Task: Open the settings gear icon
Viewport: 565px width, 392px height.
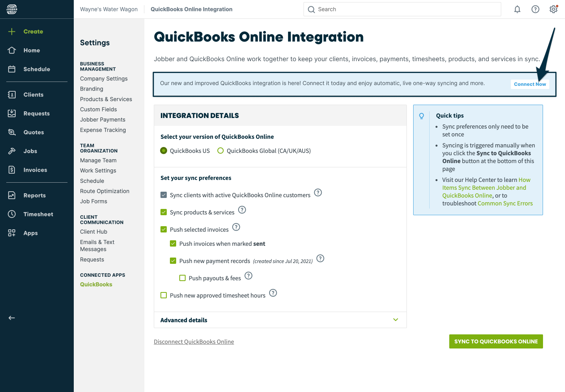Action: click(x=553, y=9)
